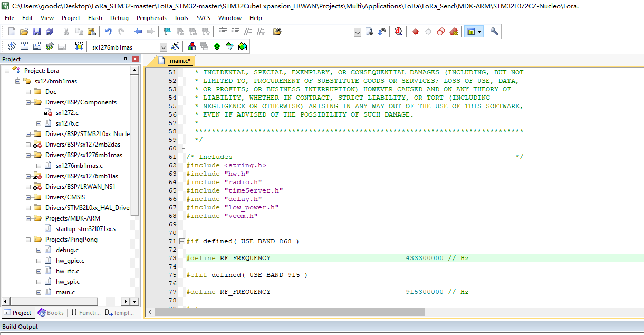644x335 pixels.
Task: Click the Paste clipboard icon
Action: (92, 32)
